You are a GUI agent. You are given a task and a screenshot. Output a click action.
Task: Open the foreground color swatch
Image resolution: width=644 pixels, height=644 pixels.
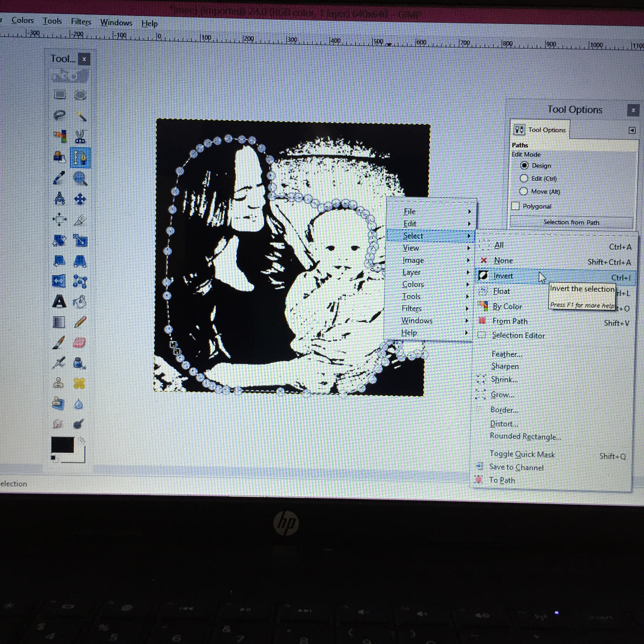pos(62,445)
